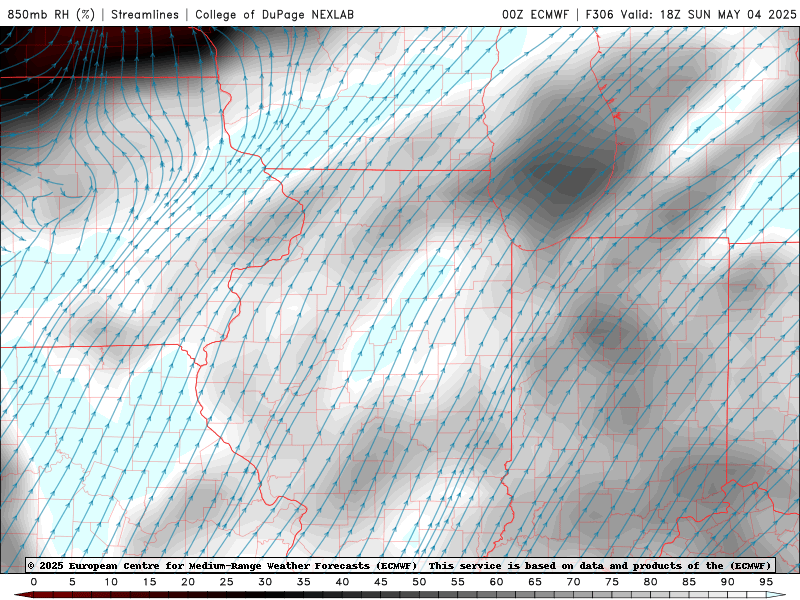Image resolution: width=800 pixels, height=600 pixels.
Task: Click the "850mb RH (%)" title text
Action: pyautogui.click(x=51, y=14)
